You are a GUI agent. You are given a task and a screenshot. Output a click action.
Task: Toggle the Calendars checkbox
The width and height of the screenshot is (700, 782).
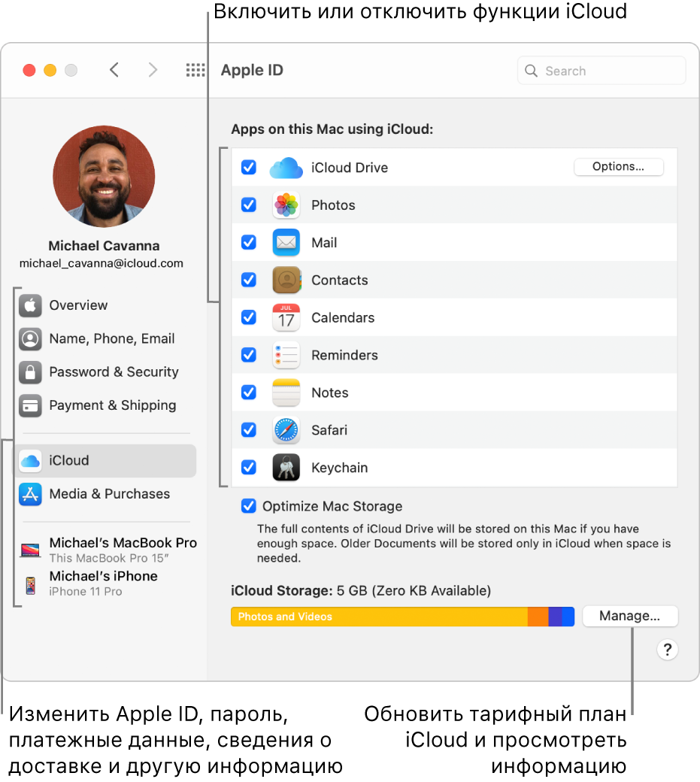coord(249,317)
